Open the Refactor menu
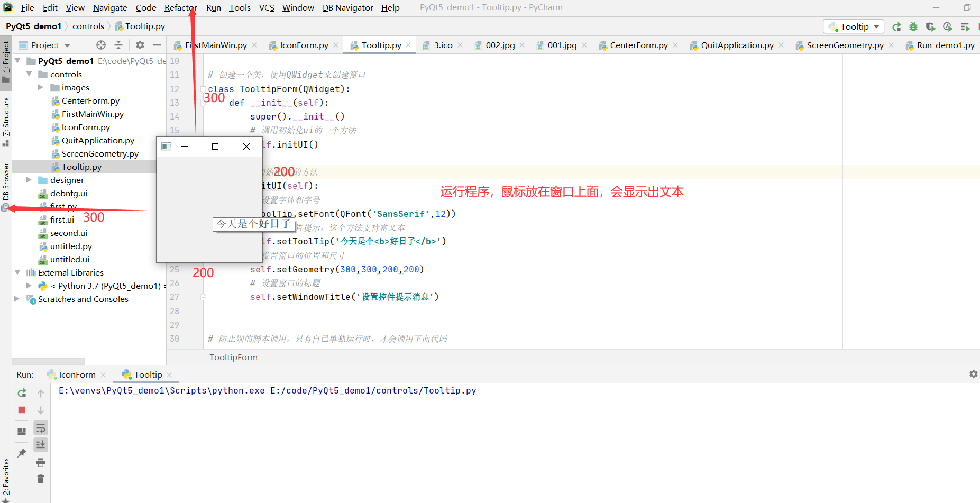Viewport: 980px width, 503px height. click(180, 7)
